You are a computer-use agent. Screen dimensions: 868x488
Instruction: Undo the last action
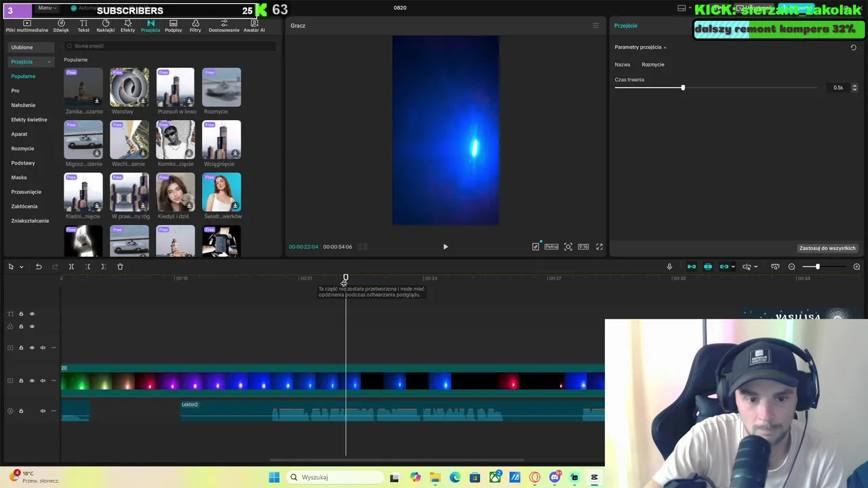[x=39, y=266]
